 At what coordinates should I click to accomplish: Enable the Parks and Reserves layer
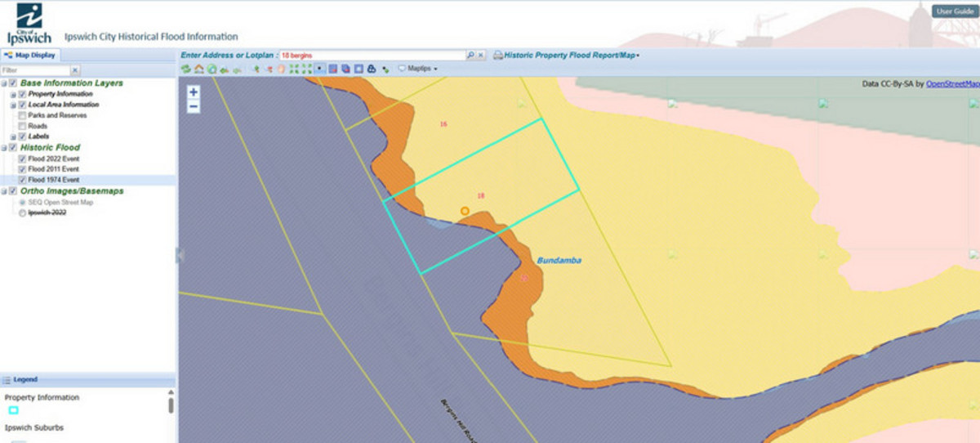coord(23,115)
